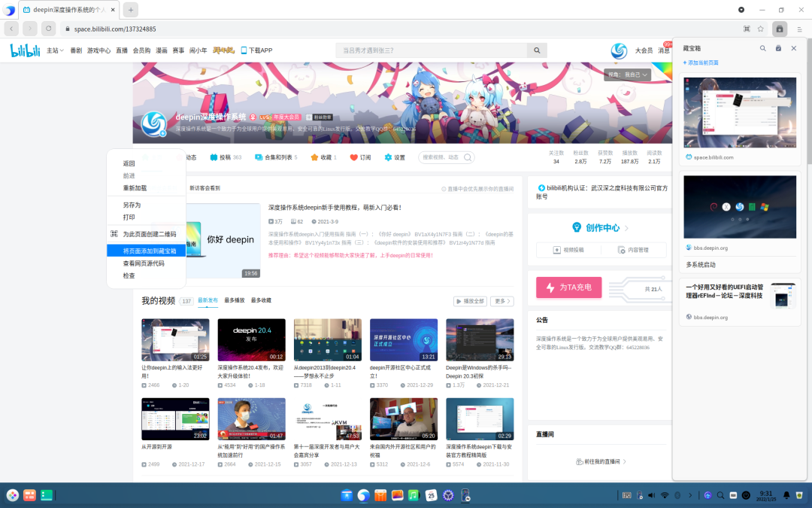Open the 设置 gear icon on profile bar
812x508 pixels.
pyautogui.click(x=389, y=157)
